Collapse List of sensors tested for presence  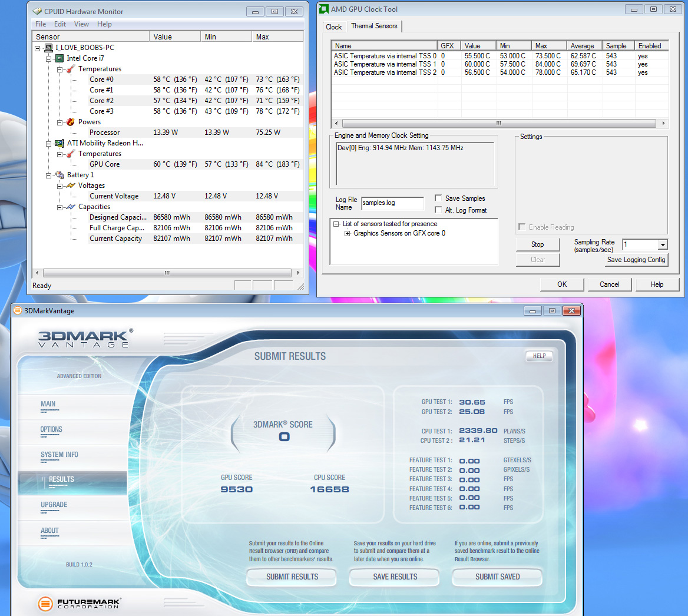click(336, 224)
